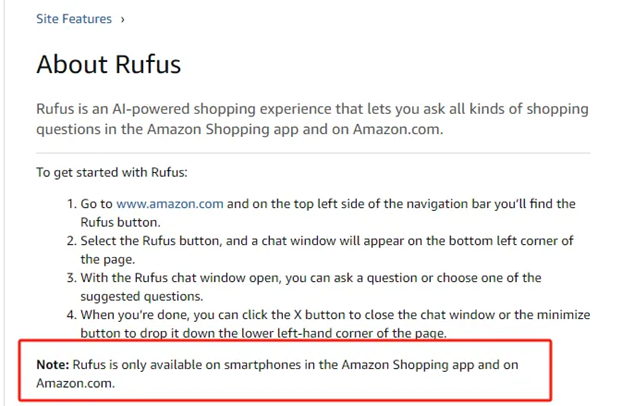Click the 'To get started with Rufus:' line
The image size is (634, 406).
click(x=112, y=172)
